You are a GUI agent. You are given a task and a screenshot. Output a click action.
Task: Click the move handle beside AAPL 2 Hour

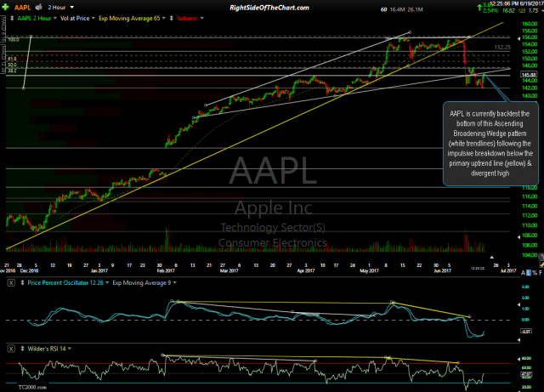(x=12, y=18)
